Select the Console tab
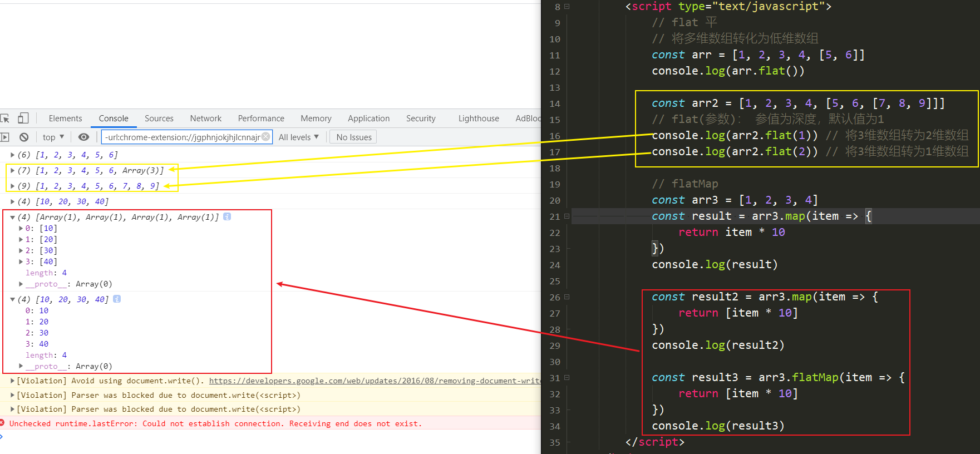980x454 pixels. (114, 119)
